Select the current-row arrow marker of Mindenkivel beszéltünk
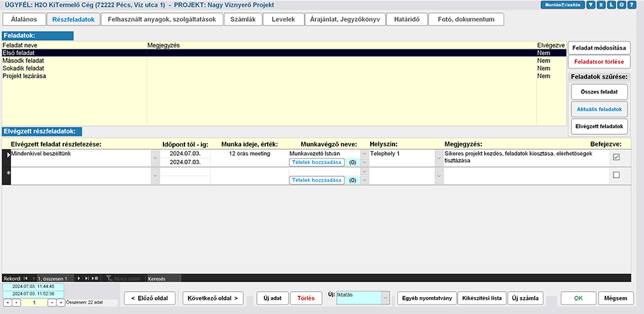 (x=5, y=158)
